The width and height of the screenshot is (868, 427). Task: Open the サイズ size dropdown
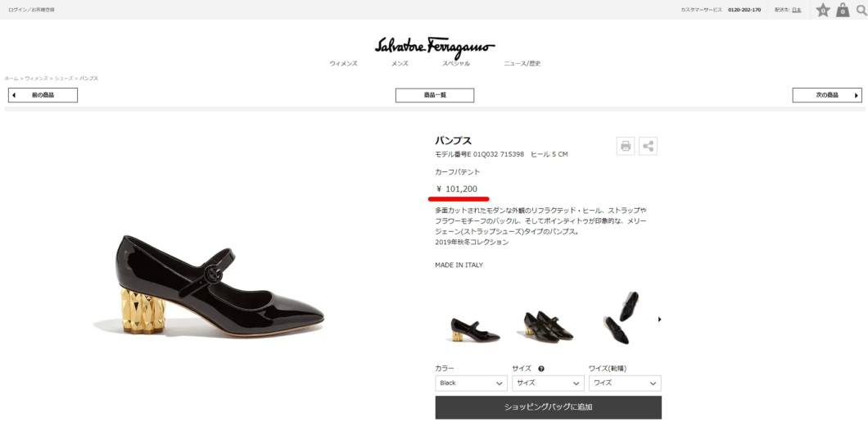click(548, 384)
